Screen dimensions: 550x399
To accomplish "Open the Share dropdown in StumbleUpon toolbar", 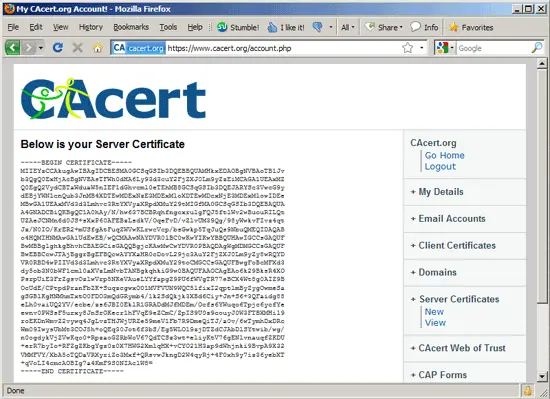I will point(383,27).
